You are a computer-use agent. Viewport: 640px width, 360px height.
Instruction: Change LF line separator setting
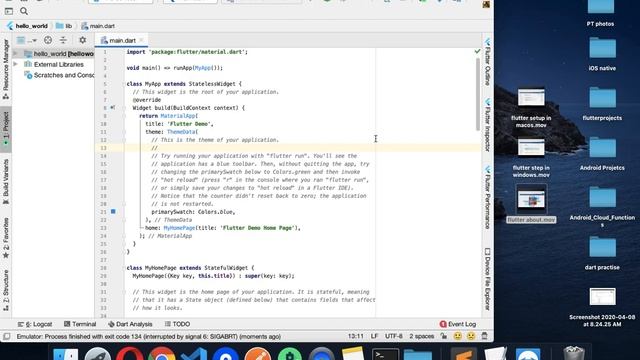coord(374,336)
